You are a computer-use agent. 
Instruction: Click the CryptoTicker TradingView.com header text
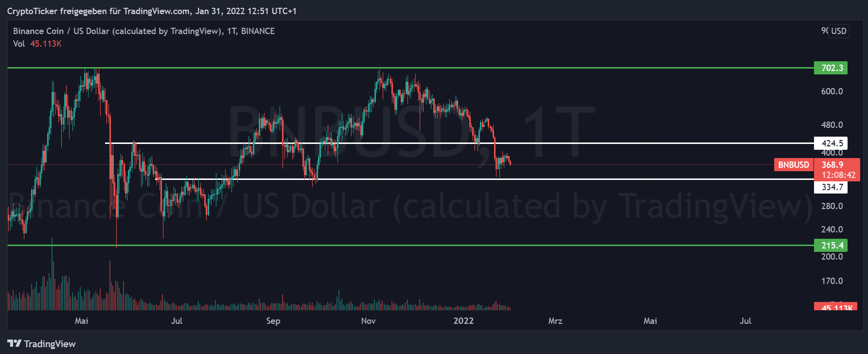[x=151, y=11]
